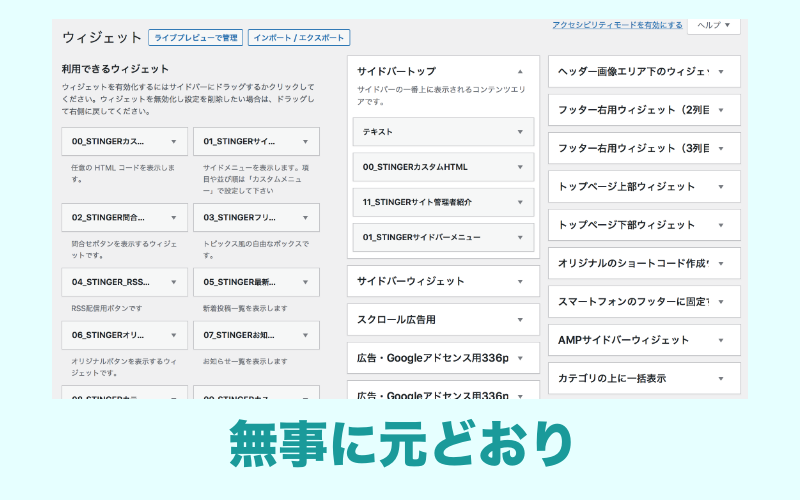The height and width of the screenshot is (500, 800).
Task: Expand the 01_STINGERサイドバーメニュー sidebar widget arrow
Action: point(520,237)
